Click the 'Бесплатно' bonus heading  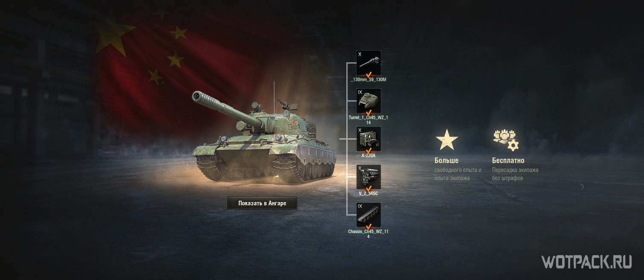point(508,160)
